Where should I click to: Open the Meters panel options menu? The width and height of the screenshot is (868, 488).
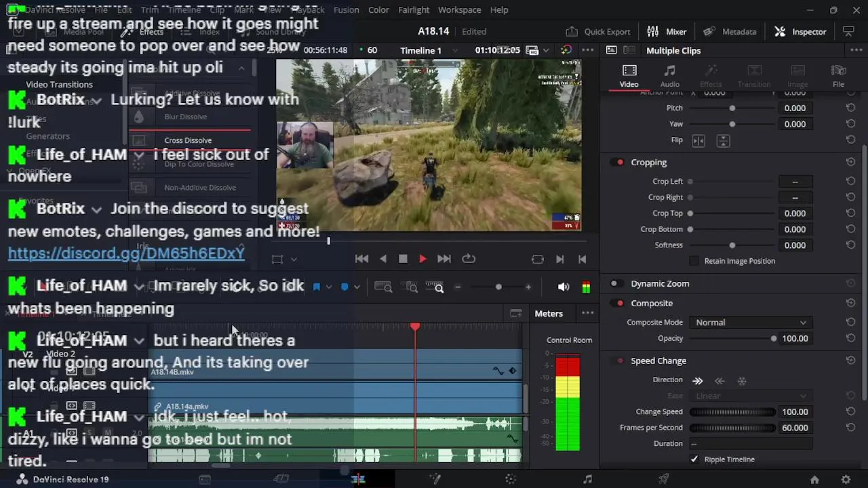(588, 314)
